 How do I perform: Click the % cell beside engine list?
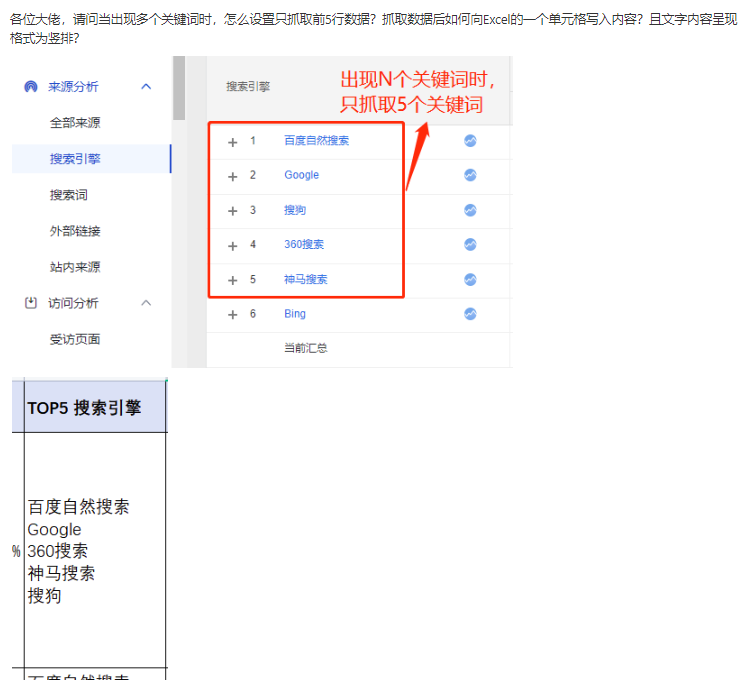point(17,551)
